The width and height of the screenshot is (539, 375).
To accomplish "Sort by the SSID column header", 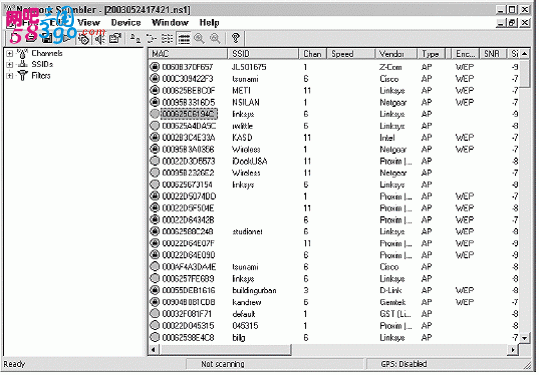I will click(263, 54).
